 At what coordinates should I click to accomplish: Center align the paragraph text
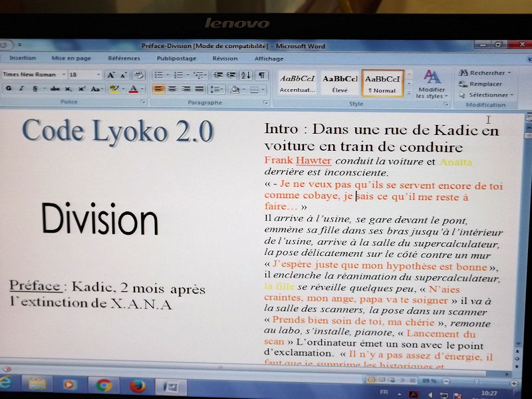[172, 89]
